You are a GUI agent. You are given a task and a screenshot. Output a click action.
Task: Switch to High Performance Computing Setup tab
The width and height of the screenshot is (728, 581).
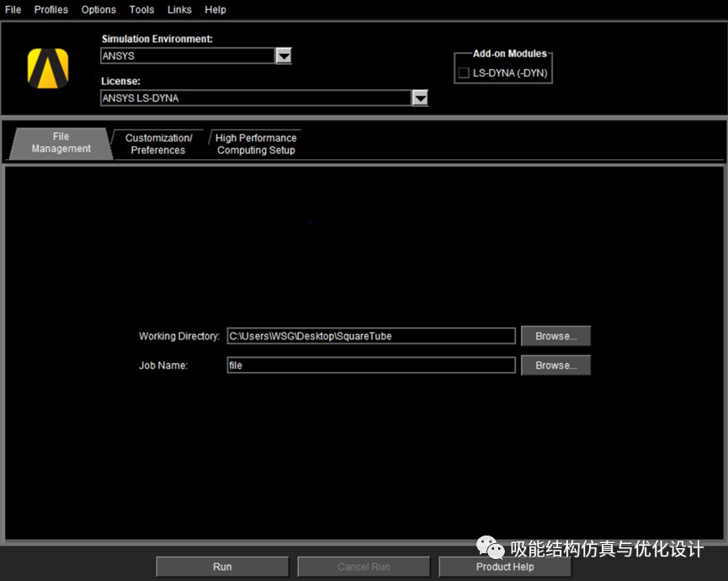pos(255,142)
